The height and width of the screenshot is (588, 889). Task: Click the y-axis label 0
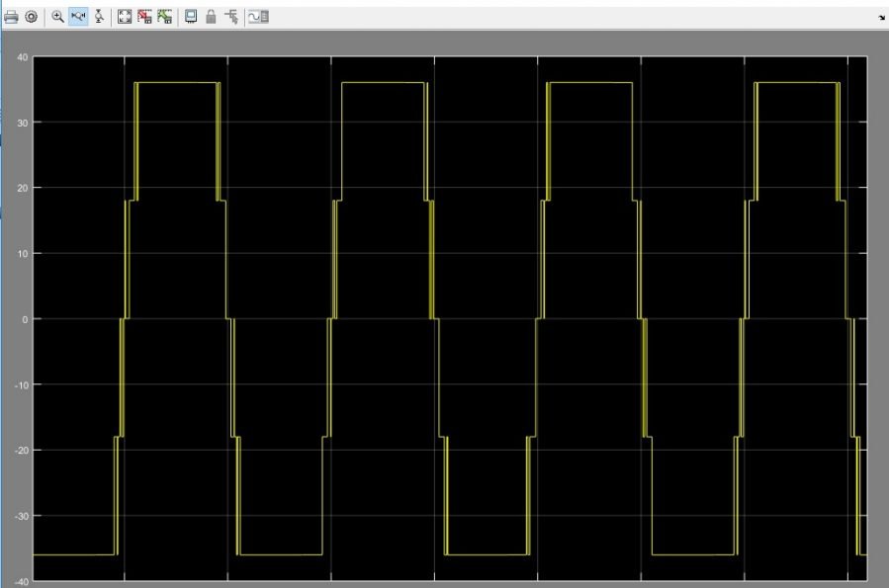[x=25, y=319]
